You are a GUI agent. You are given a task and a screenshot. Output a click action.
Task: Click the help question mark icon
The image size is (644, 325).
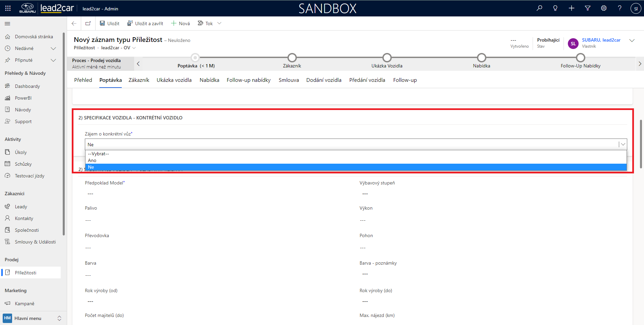coord(620,8)
